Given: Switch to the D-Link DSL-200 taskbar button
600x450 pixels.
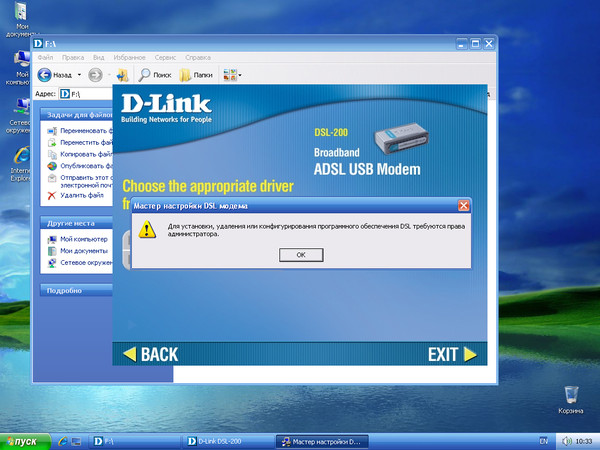Looking at the screenshot, I should [x=228, y=442].
